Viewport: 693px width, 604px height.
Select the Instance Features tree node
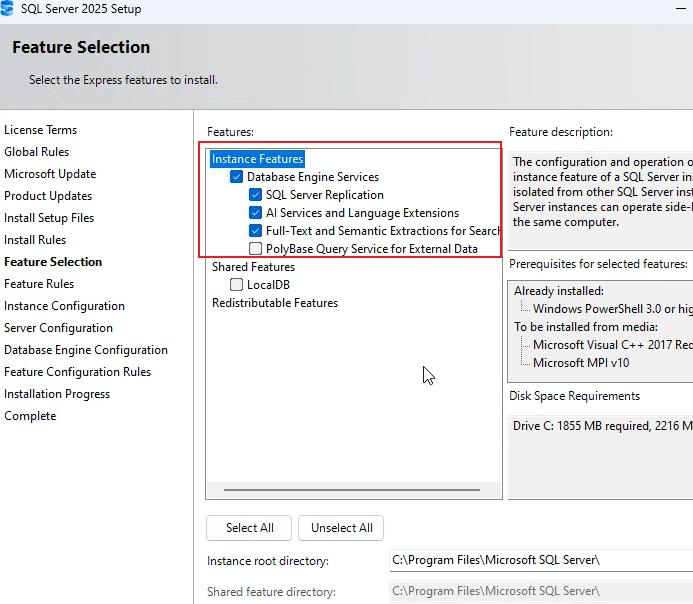(257, 159)
